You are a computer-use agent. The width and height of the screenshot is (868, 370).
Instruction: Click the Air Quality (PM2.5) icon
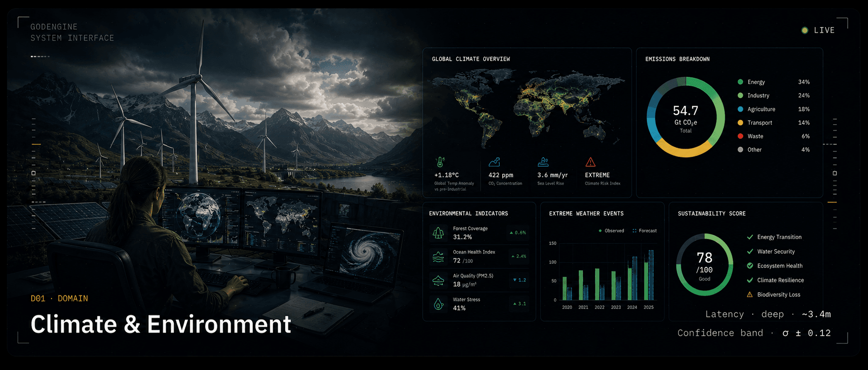coord(438,281)
